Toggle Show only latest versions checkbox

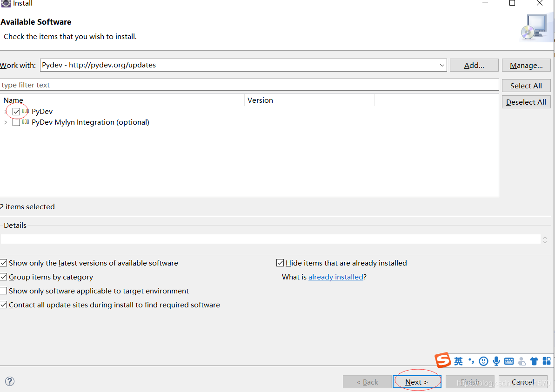(x=4, y=263)
